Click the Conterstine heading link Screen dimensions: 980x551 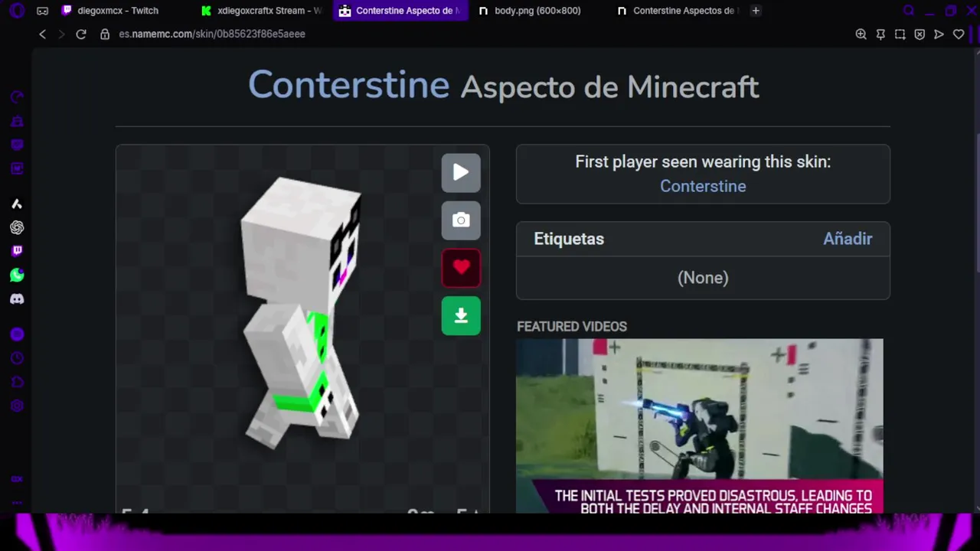(348, 84)
